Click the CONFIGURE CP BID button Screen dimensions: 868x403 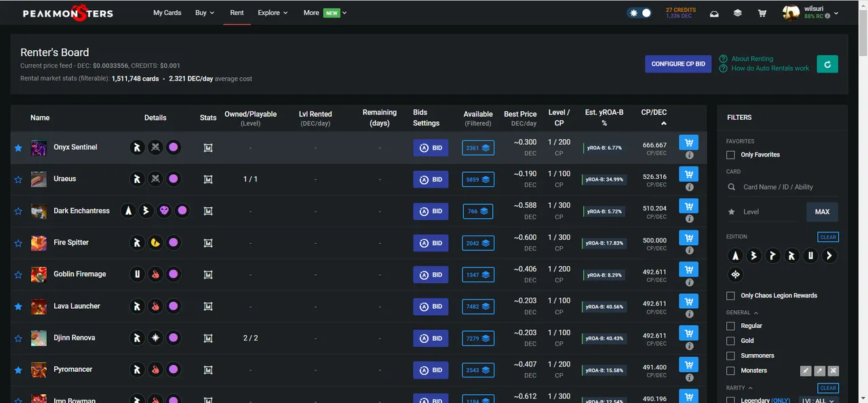(x=678, y=64)
